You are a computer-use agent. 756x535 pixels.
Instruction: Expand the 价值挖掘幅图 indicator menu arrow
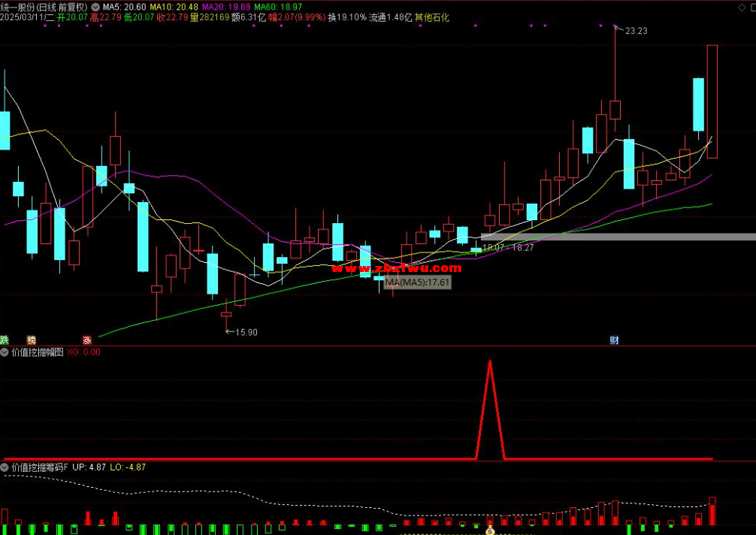tap(5, 352)
